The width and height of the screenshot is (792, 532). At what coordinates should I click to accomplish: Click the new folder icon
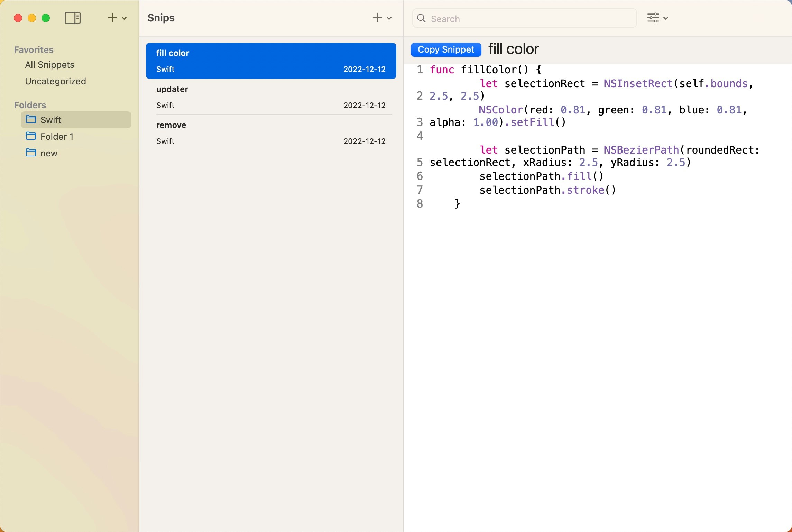click(31, 153)
